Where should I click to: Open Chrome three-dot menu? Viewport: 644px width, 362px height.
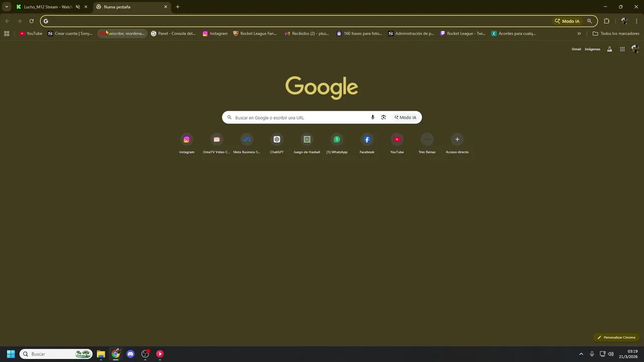point(637,21)
